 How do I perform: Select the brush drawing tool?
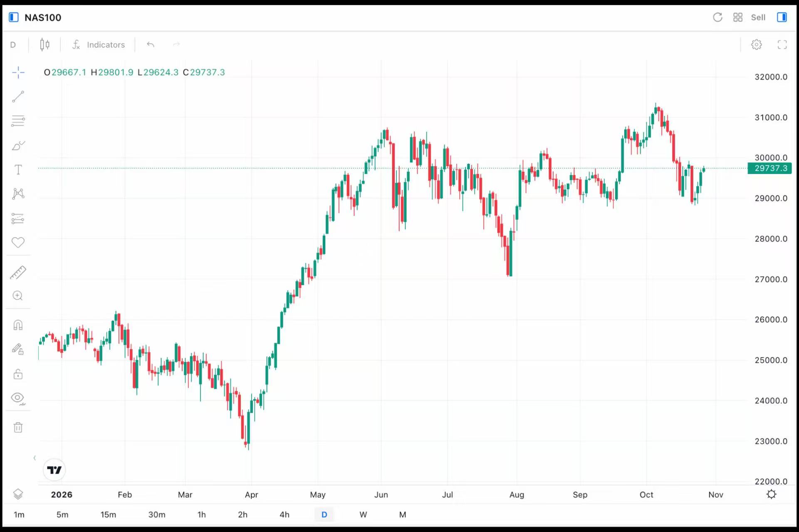[x=18, y=145]
